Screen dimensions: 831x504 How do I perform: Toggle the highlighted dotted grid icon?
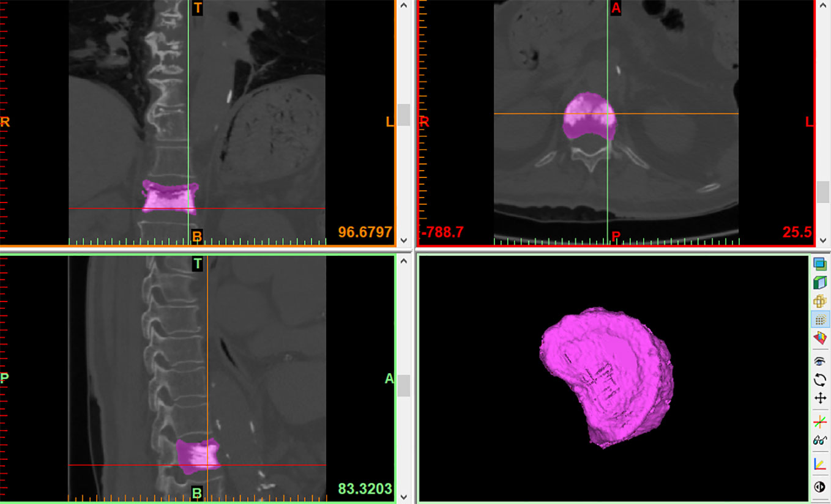pyautogui.click(x=820, y=319)
